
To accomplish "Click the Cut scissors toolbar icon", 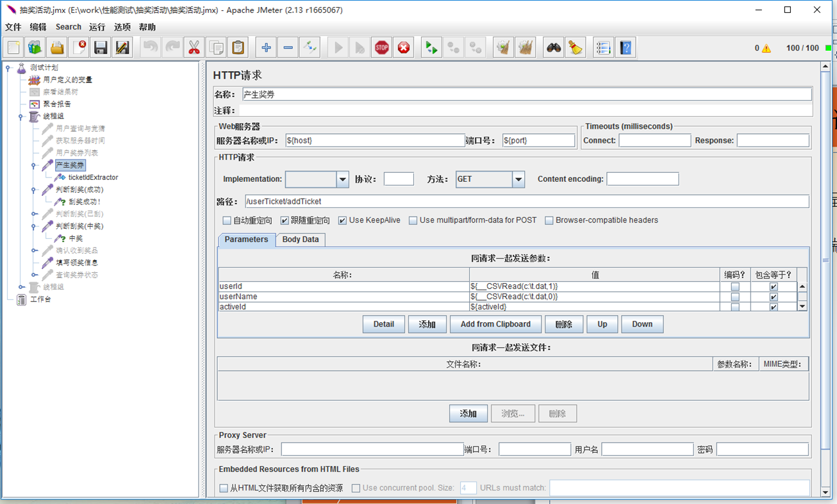I will click(x=194, y=47).
